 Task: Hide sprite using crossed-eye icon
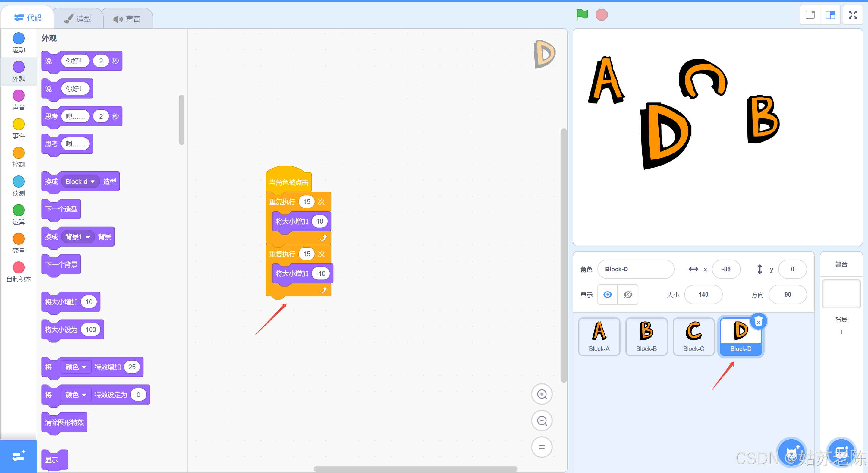point(628,295)
